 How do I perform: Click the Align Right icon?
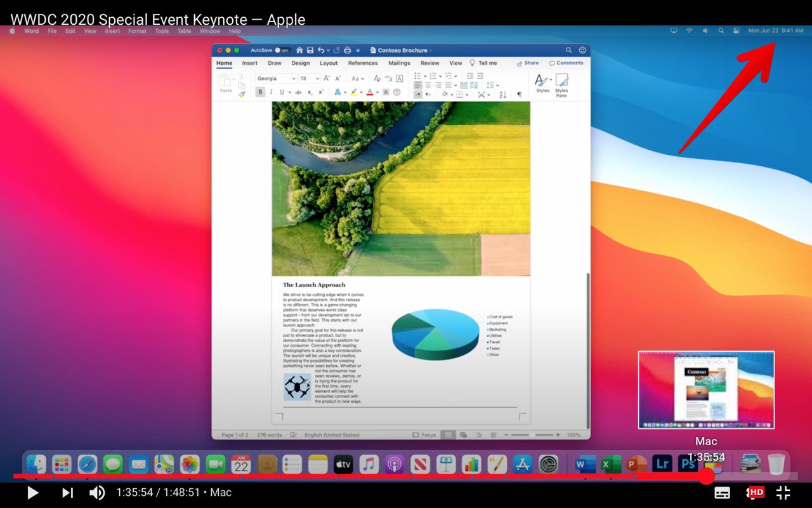[x=438, y=85]
